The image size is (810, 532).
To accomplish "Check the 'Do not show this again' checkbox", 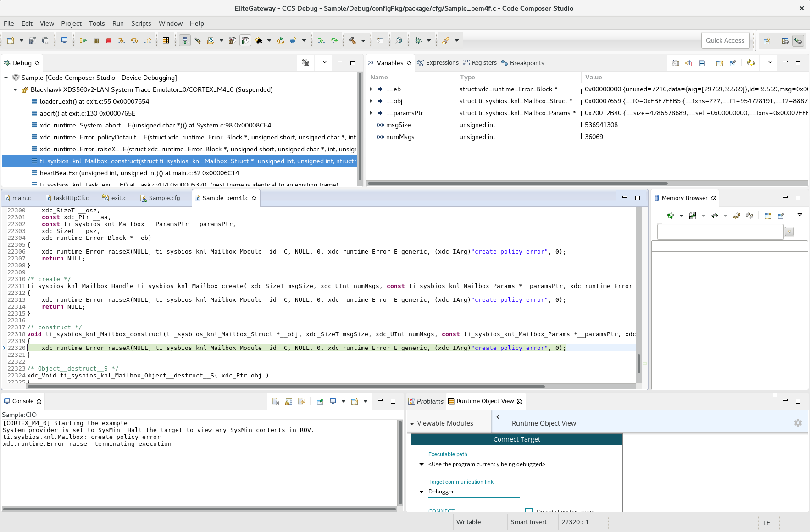I will click(x=529, y=510).
